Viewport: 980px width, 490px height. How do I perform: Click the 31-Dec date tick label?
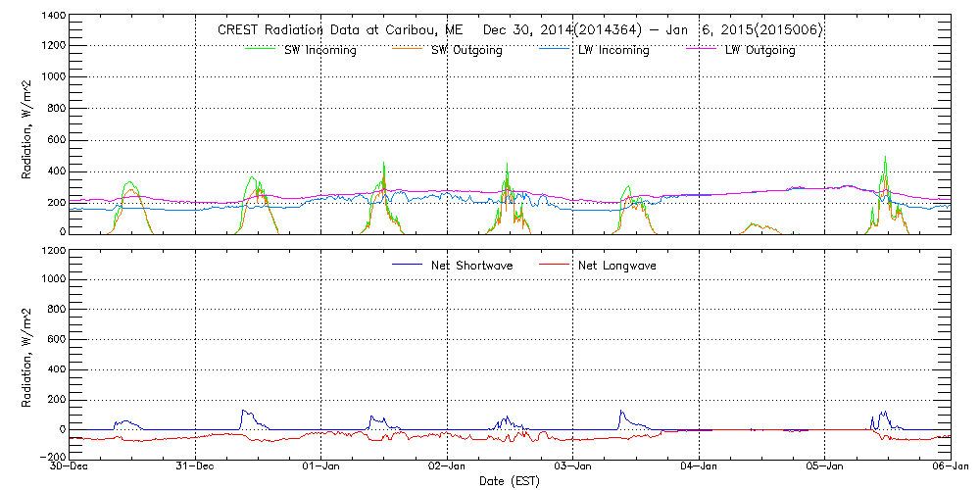196,466
